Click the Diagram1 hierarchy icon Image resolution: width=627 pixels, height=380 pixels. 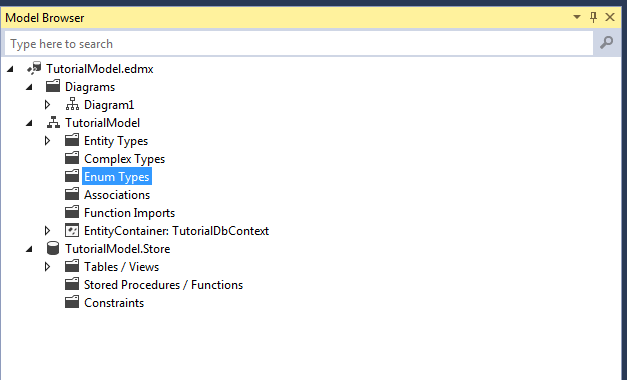(x=72, y=104)
